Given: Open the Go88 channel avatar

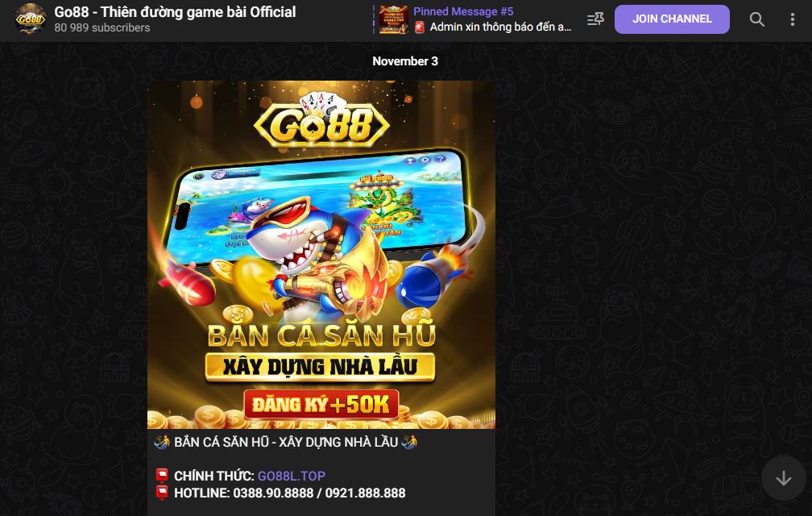Looking at the screenshot, I should coord(31,19).
